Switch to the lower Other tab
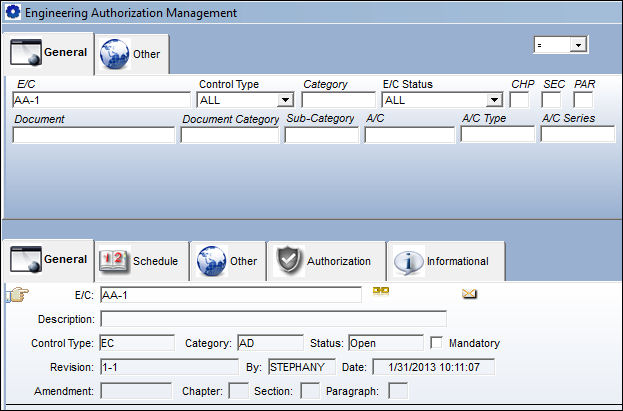The height and width of the screenshot is (411, 623). click(x=228, y=261)
